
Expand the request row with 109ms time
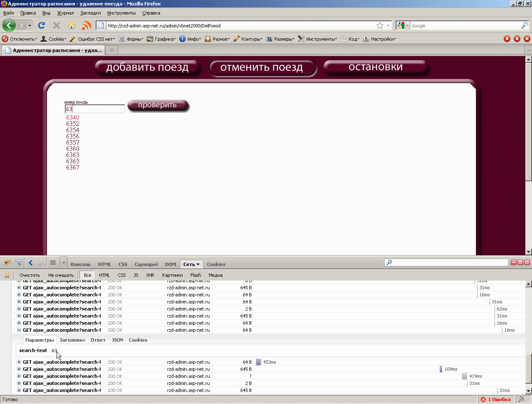(x=19, y=369)
